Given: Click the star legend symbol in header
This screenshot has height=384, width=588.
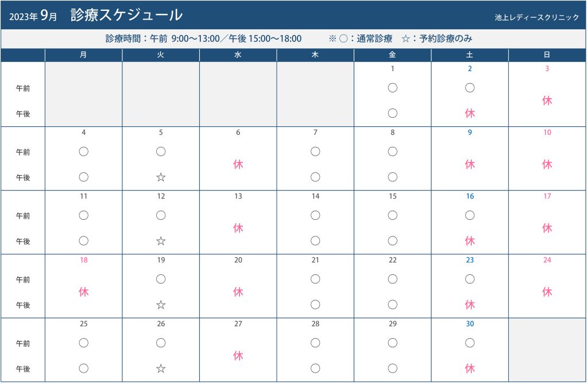Looking at the screenshot, I should (x=405, y=38).
